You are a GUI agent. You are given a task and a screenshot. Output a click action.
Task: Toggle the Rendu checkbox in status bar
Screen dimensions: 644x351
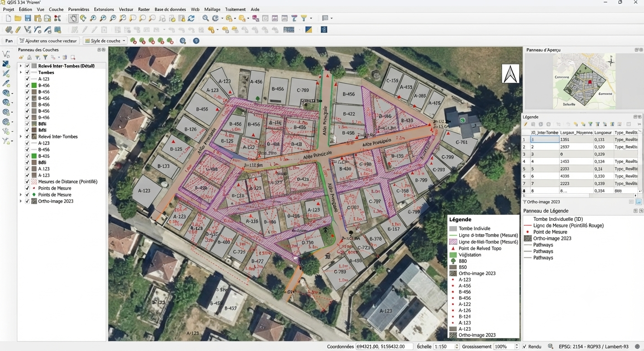(525, 347)
